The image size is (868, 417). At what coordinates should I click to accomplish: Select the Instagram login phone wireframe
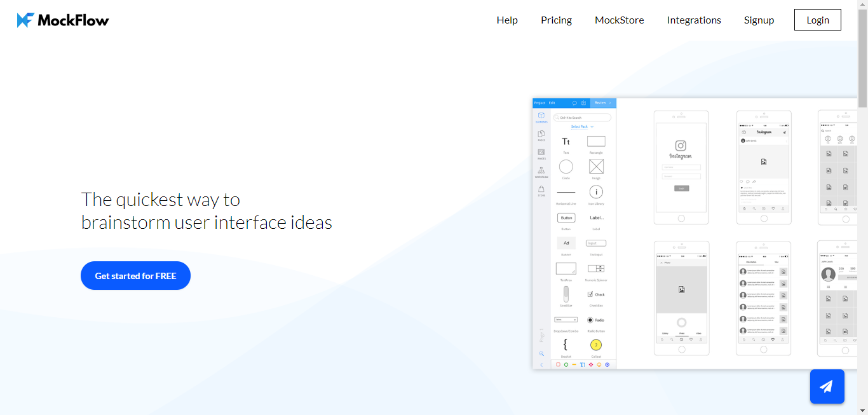click(681, 167)
